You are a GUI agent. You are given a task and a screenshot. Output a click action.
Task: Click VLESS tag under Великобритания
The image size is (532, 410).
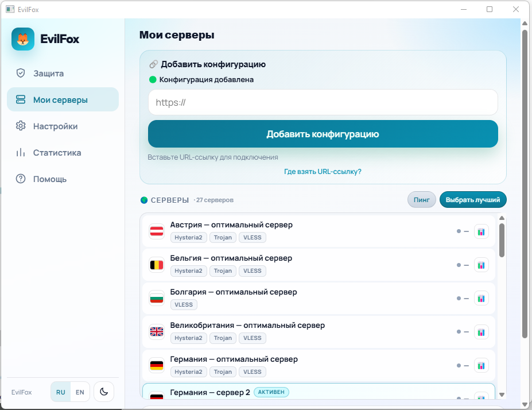coord(252,338)
